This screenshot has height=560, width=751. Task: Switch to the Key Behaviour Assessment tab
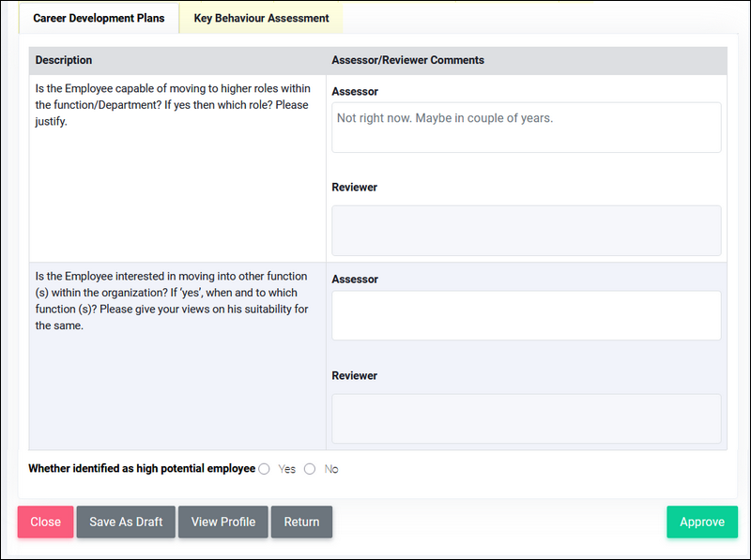coord(261,18)
